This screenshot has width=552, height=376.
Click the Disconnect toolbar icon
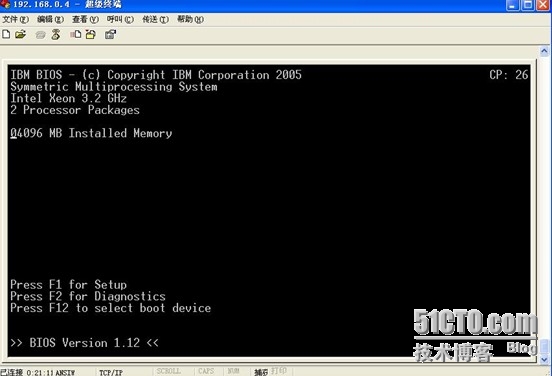pyautogui.click(x=56, y=34)
